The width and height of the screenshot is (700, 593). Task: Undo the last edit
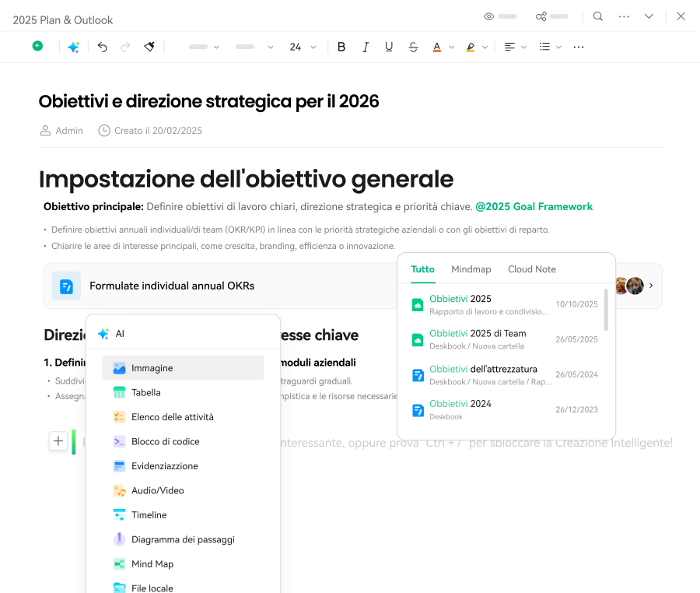(102, 47)
